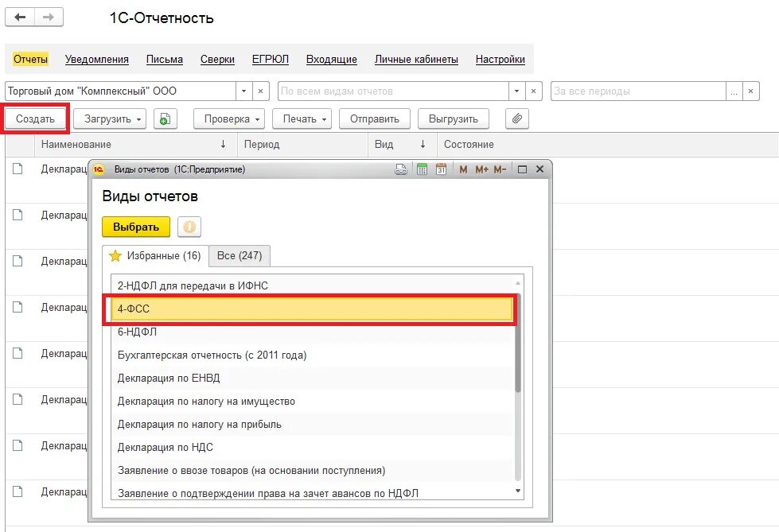Clear the organization filter field

point(261,91)
